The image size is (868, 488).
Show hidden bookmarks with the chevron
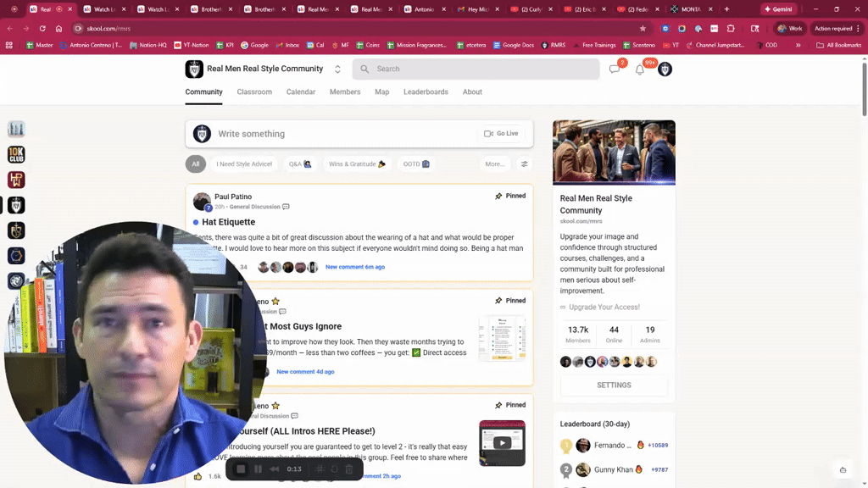click(798, 46)
